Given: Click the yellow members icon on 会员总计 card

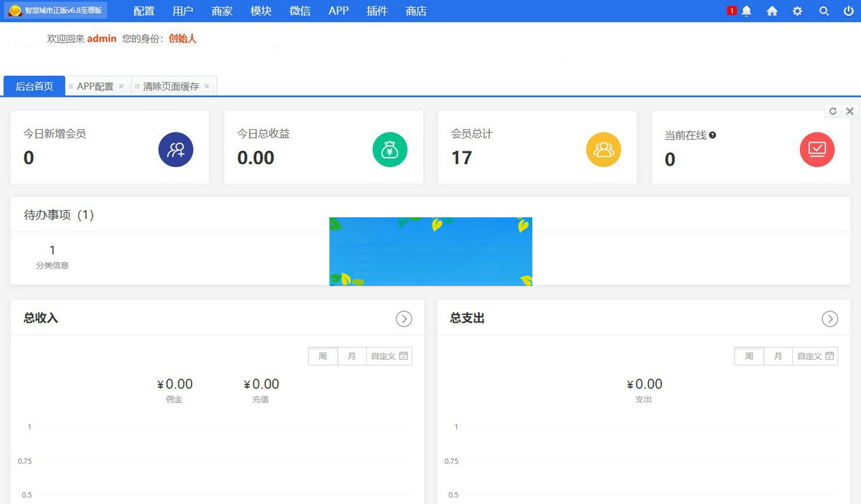Looking at the screenshot, I should (603, 149).
